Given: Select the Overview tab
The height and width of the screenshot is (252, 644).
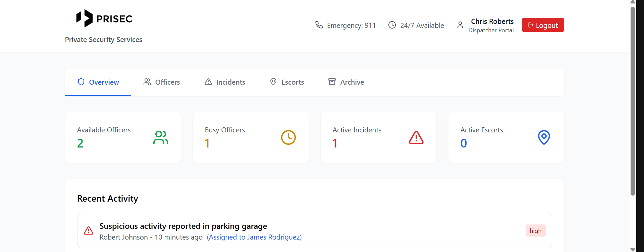Looking at the screenshot, I should coord(98,82).
